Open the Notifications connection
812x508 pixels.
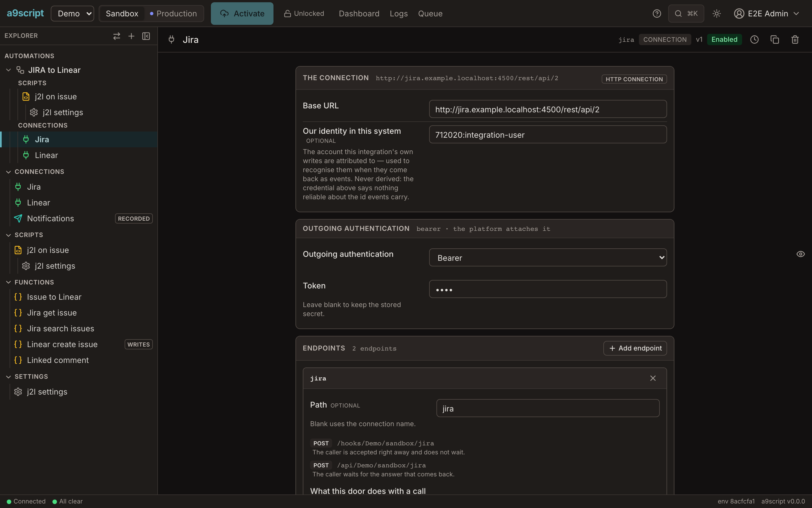click(50, 218)
